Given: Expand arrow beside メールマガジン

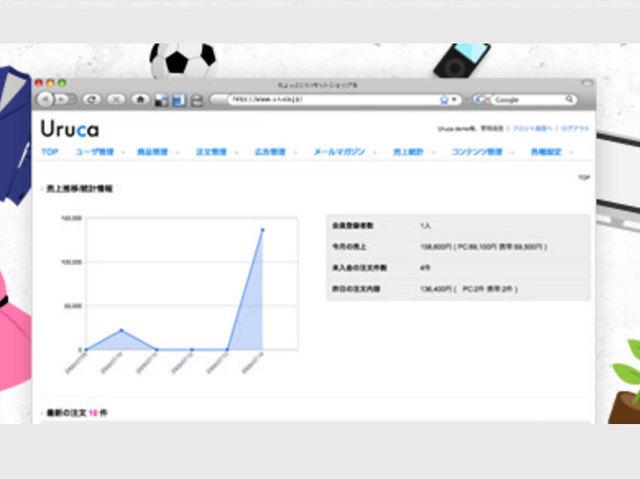Looking at the screenshot, I should click(374, 153).
